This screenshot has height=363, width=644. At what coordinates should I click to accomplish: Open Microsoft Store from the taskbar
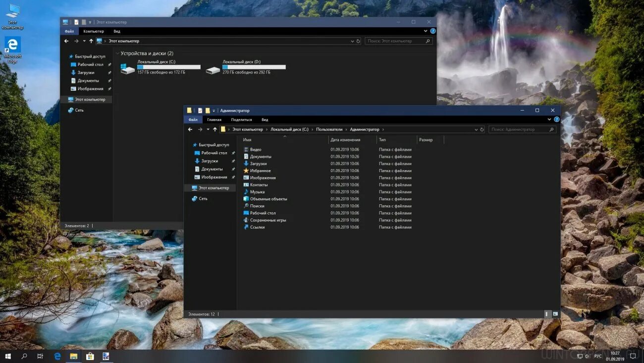click(90, 356)
